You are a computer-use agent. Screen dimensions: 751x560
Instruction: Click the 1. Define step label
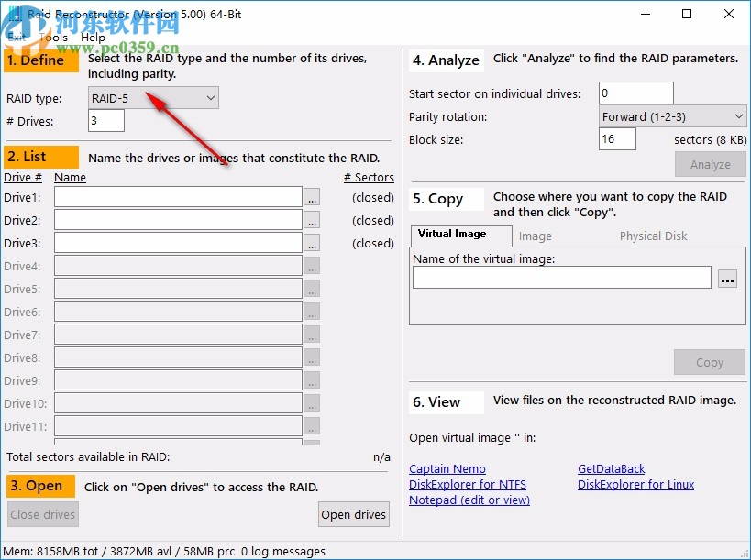click(x=41, y=60)
